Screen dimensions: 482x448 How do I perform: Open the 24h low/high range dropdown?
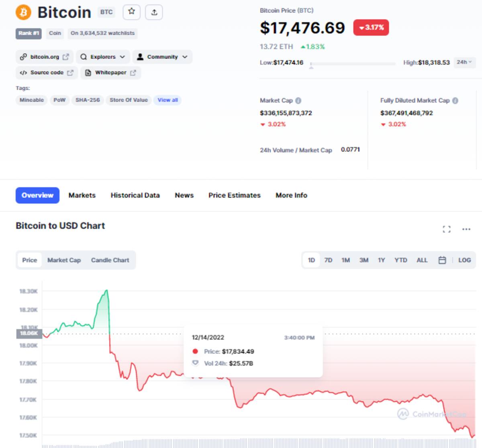point(464,62)
